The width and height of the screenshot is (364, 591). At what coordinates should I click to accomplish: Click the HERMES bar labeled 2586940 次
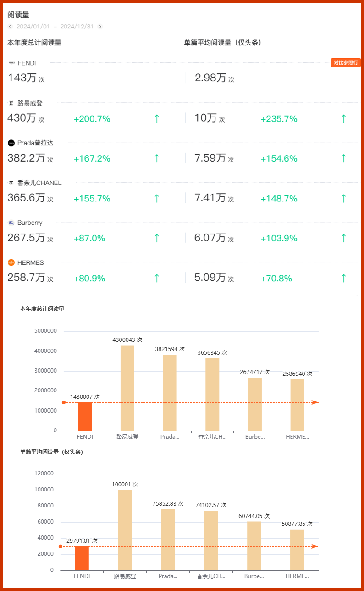pos(297,405)
